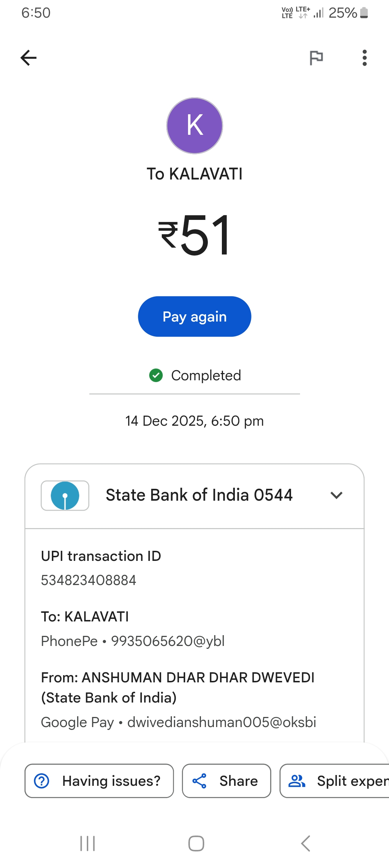Tap State Bank of India 0544 header
The width and height of the screenshot is (389, 868).
[x=199, y=495]
